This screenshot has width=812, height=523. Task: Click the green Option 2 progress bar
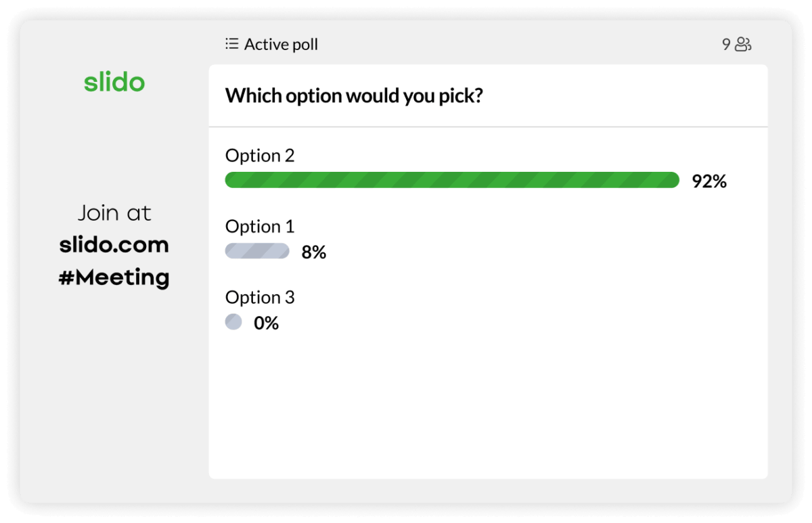pos(452,181)
